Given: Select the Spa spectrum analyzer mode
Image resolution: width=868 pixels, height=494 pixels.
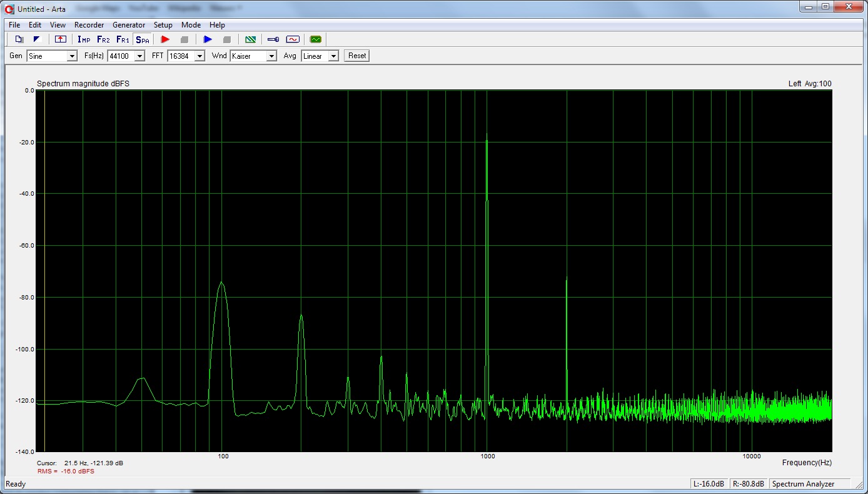Looking at the screenshot, I should click(x=143, y=39).
